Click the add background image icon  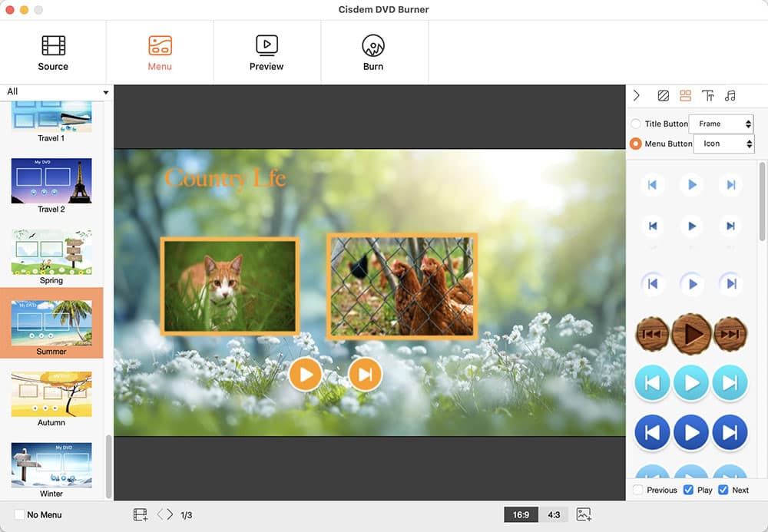click(583, 514)
